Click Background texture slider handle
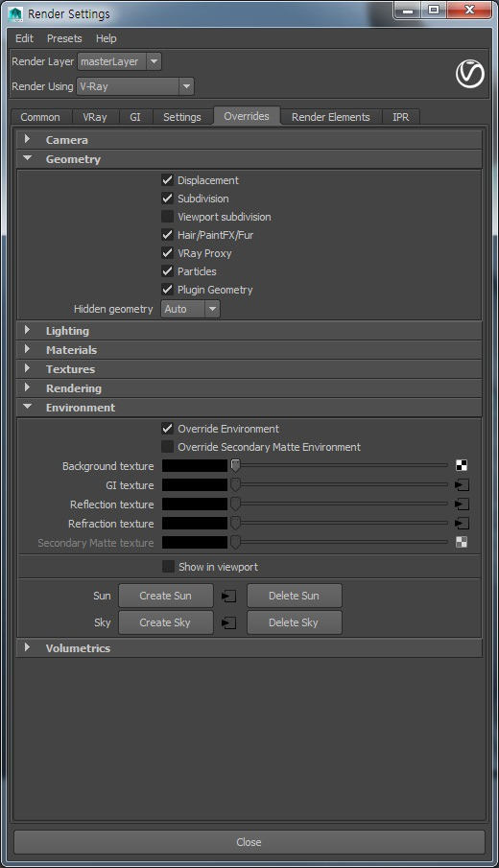 [x=235, y=465]
